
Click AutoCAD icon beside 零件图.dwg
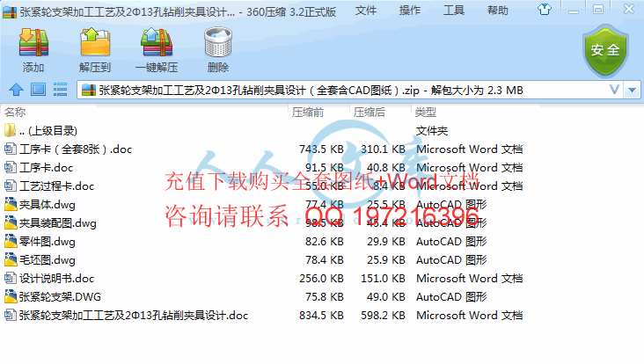[11, 241]
